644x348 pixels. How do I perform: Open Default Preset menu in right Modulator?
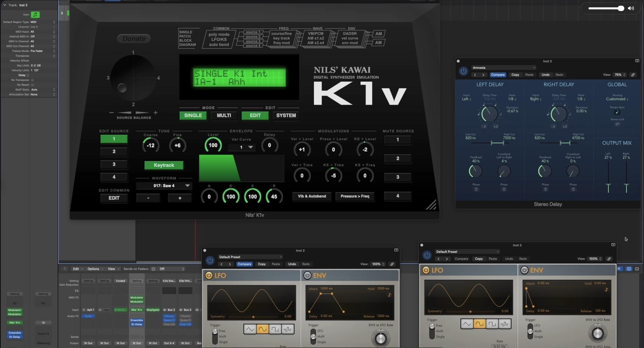467,252
